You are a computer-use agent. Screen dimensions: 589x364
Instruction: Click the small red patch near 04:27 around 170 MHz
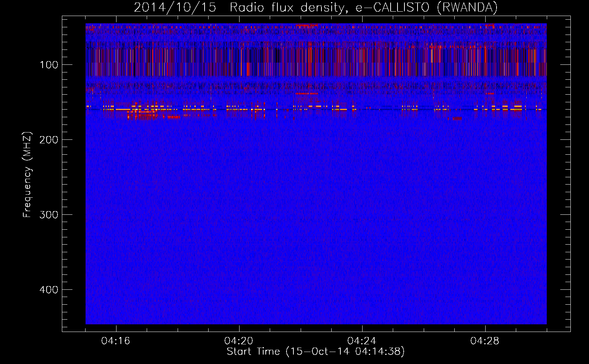tap(455, 119)
